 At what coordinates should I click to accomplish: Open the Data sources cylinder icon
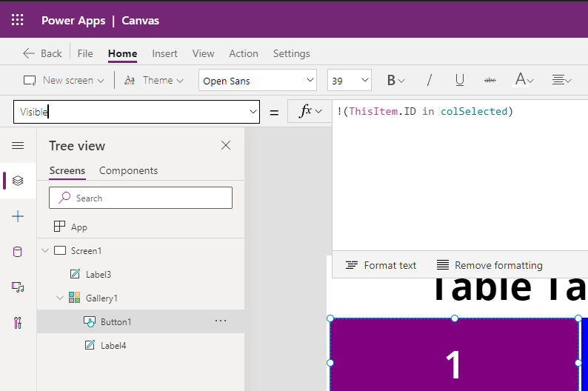coord(18,252)
